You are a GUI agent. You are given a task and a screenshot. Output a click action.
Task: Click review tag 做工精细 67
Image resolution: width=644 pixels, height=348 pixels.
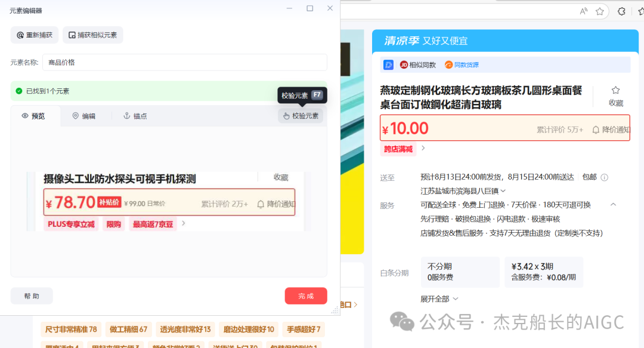[x=128, y=329]
